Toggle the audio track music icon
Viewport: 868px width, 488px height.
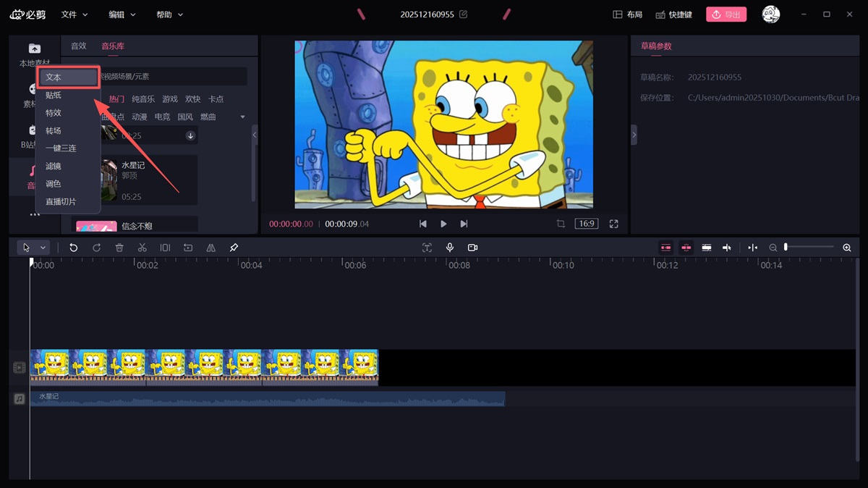[x=20, y=398]
